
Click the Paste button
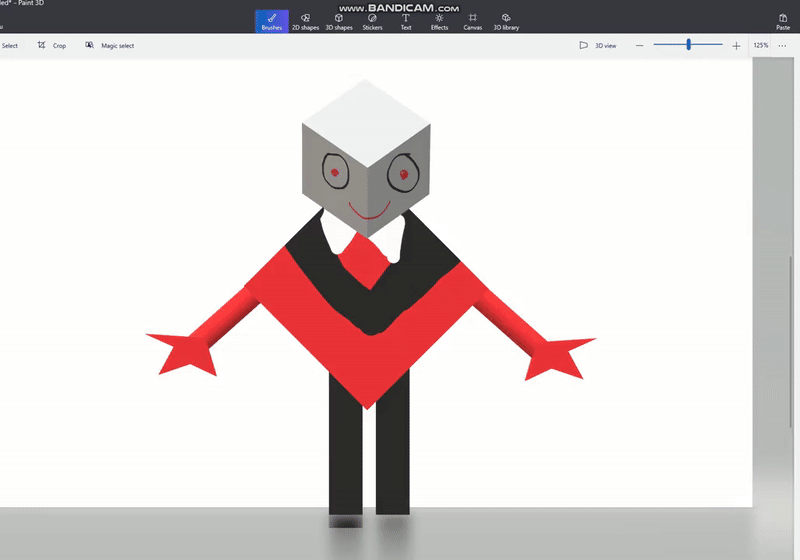(783, 21)
